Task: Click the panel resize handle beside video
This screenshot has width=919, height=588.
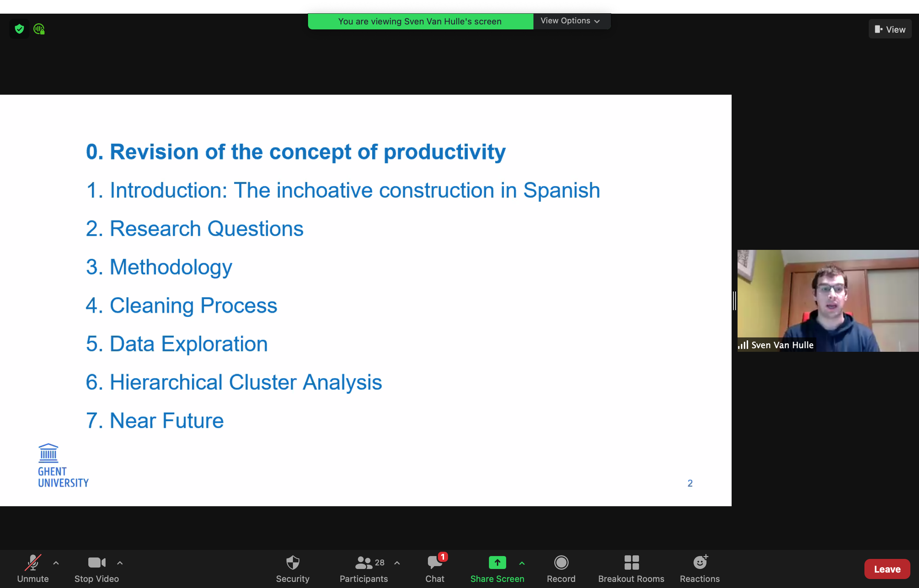Action: tap(734, 300)
